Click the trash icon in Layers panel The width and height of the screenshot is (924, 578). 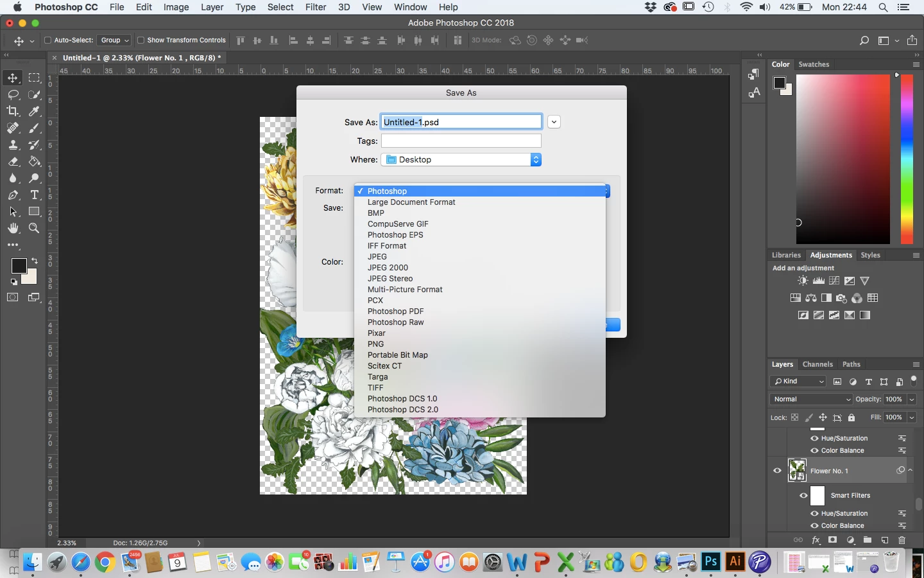pyautogui.click(x=902, y=540)
